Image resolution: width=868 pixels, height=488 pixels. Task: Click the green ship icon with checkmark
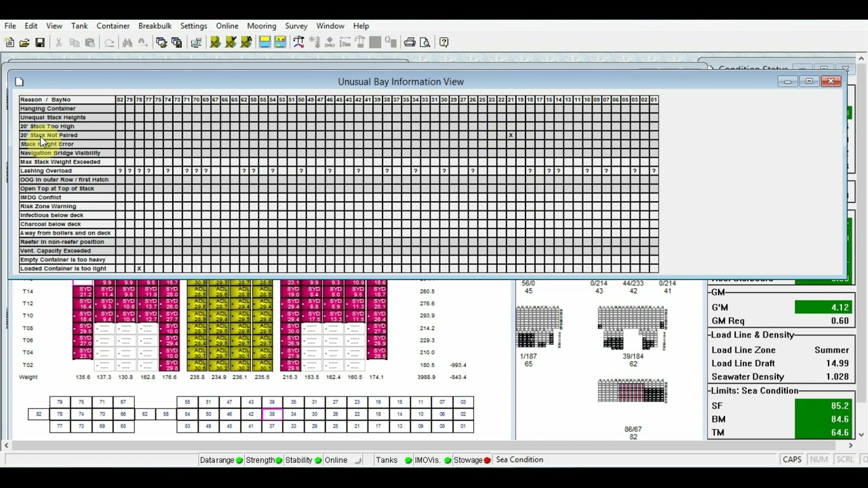(231, 43)
